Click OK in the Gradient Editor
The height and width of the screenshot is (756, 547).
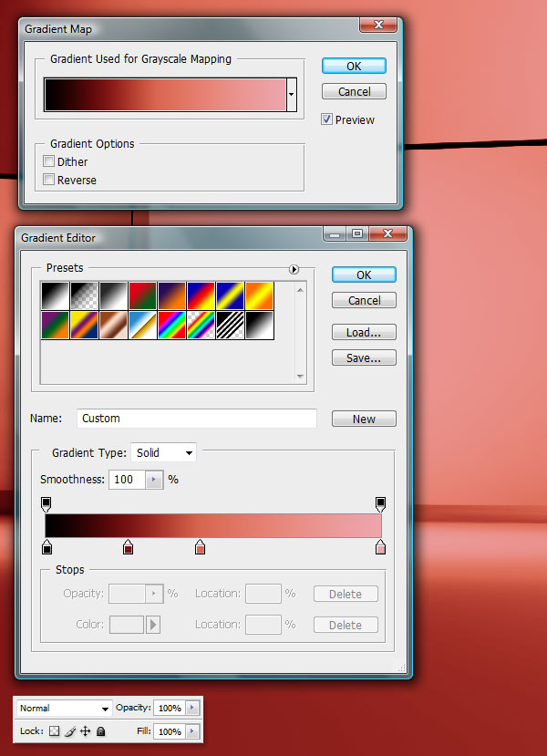364,274
